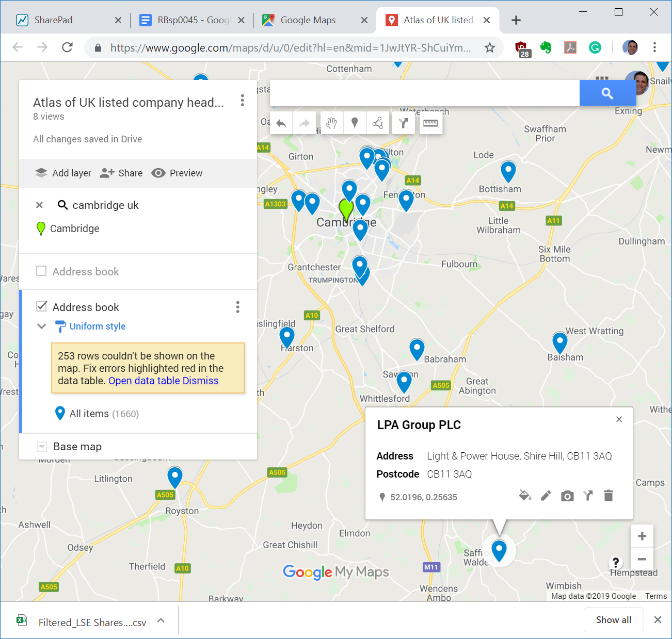Click the map search input field
The height and width of the screenshot is (639, 672).
(424, 93)
